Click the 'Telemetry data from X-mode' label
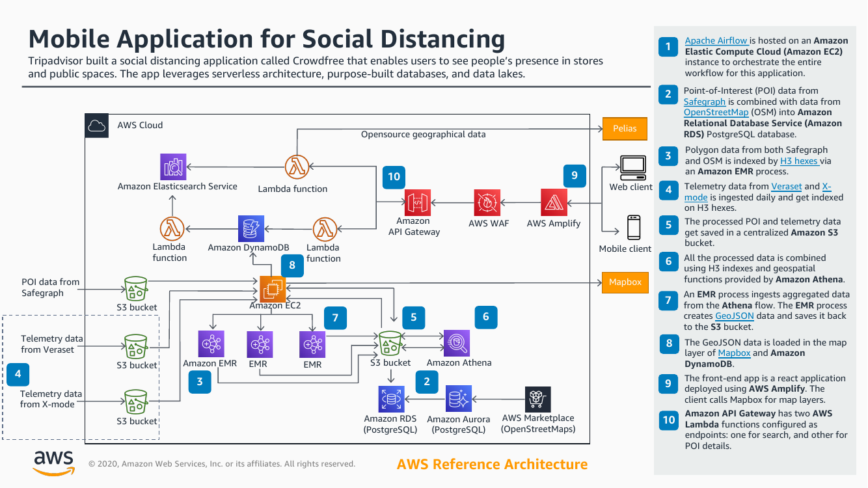The height and width of the screenshot is (488, 868). [x=51, y=399]
